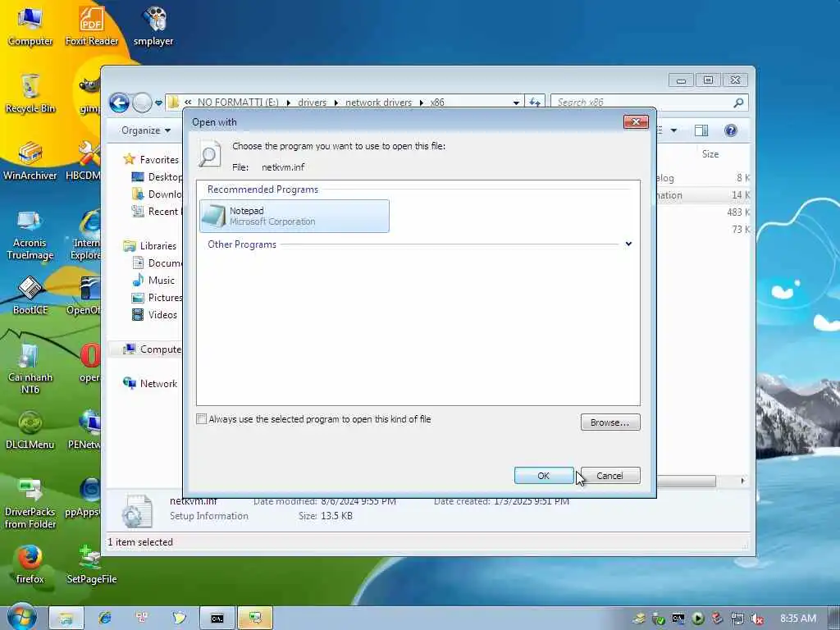Open recent locations dropdown in Explorer
840x630 pixels.
coord(158,103)
